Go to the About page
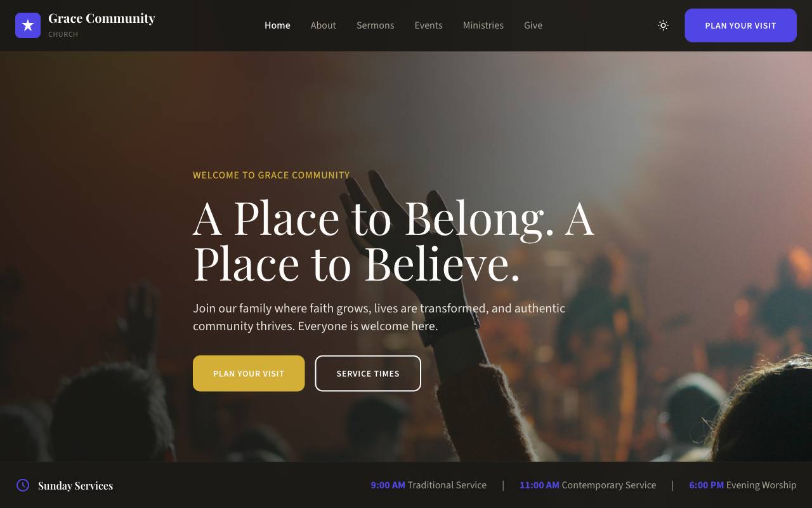Image resolution: width=812 pixels, height=508 pixels. [x=323, y=25]
